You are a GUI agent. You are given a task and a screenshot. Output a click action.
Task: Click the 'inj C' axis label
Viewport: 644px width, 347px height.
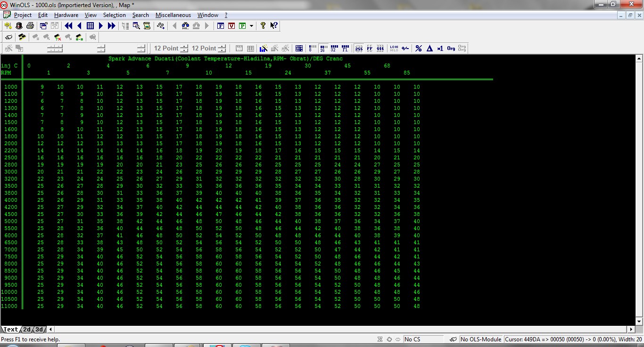(9, 66)
